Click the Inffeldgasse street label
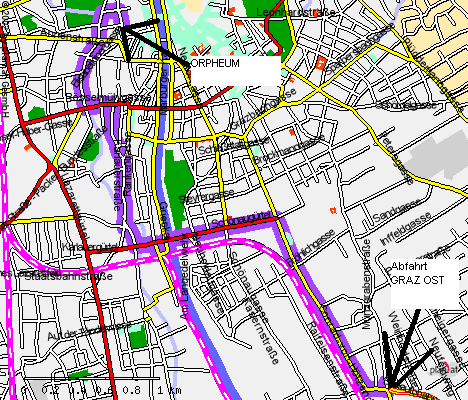Image resolution: width=468 pixels, height=400 pixels. pos(406,229)
